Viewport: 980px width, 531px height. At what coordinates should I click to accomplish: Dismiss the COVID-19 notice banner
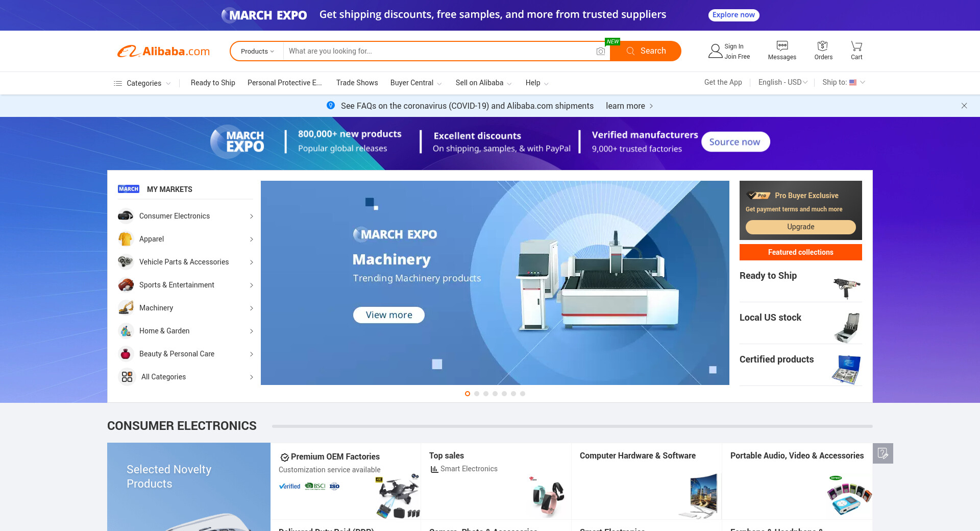964,106
